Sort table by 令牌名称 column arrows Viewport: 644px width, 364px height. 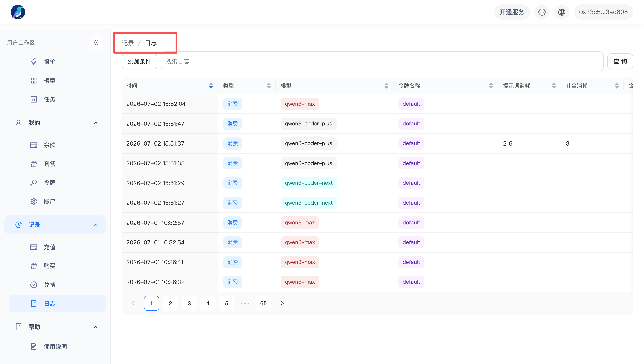(491, 86)
